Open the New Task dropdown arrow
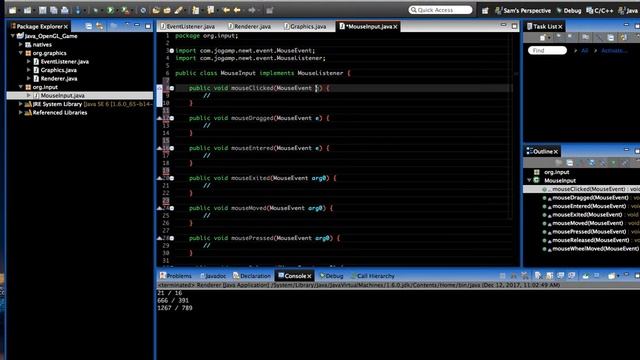 pyautogui.click(x=549, y=38)
